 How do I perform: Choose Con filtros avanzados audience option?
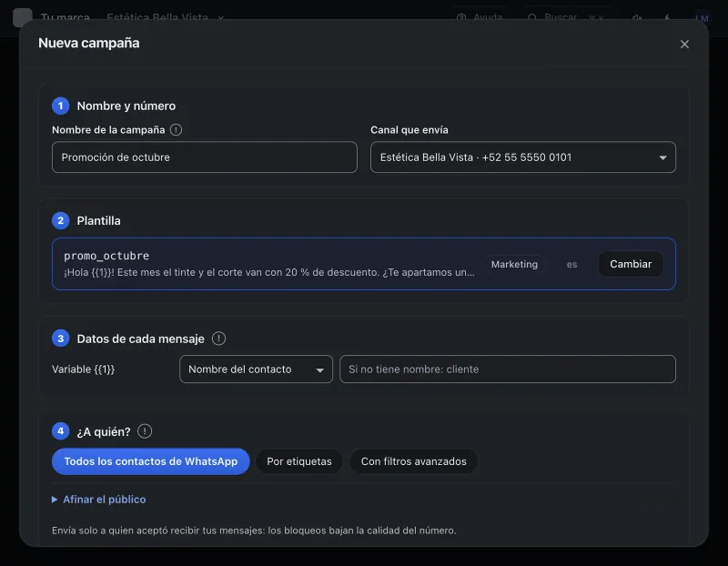pyautogui.click(x=414, y=461)
